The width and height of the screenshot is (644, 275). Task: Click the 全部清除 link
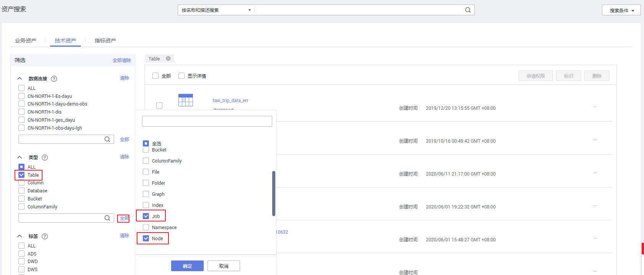121,60
